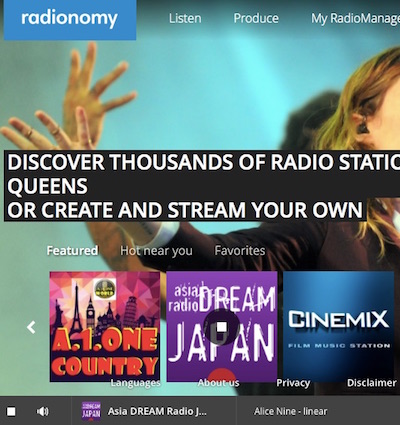Switch to the Featured tab

[x=72, y=250]
